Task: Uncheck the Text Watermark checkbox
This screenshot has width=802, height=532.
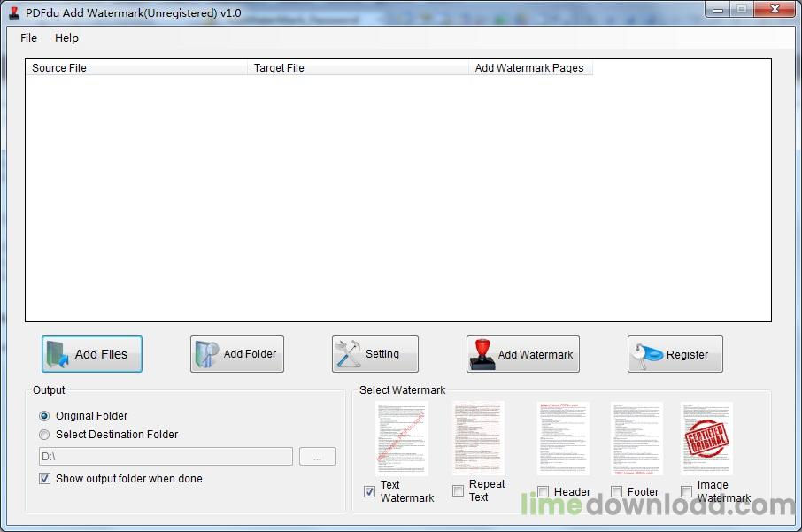Action: point(369,491)
